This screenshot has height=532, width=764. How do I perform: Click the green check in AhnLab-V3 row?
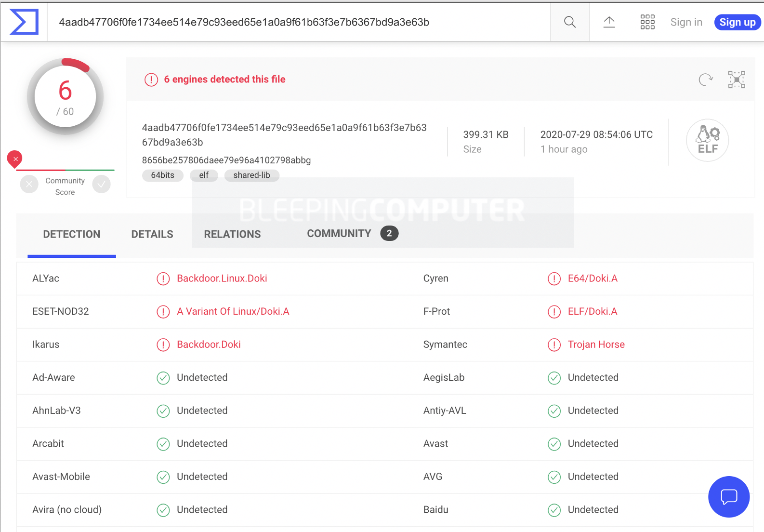[x=163, y=411]
